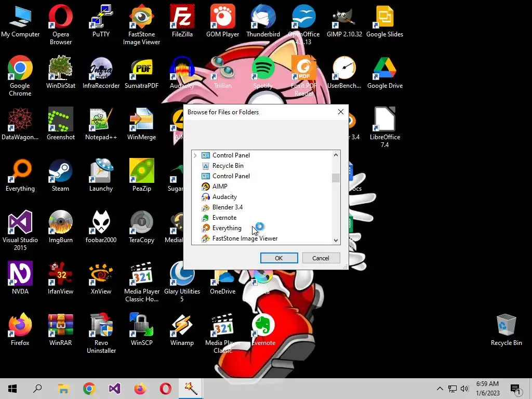The width and height of the screenshot is (532, 399).
Task: Click the Google Slides desktop icon
Action: coord(384,20)
